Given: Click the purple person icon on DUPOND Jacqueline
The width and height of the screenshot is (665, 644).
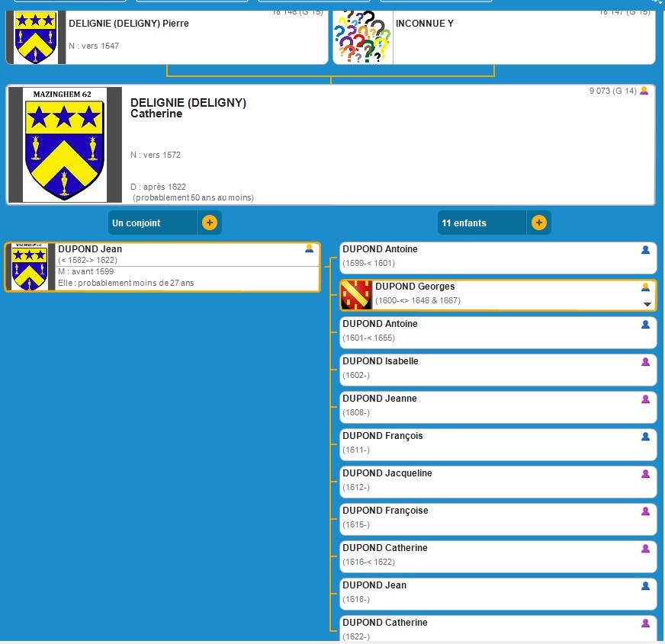Looking at the screenshot, I should pos(645,474).
